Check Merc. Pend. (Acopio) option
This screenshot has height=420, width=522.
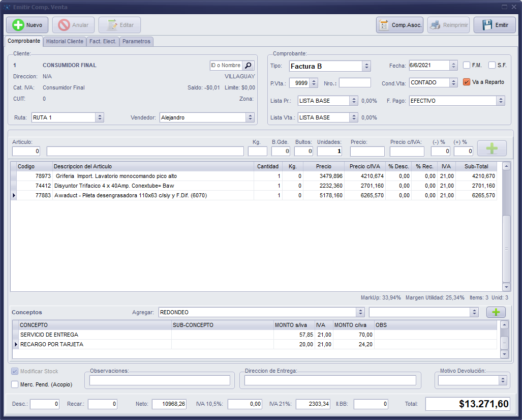coord(15,384)
